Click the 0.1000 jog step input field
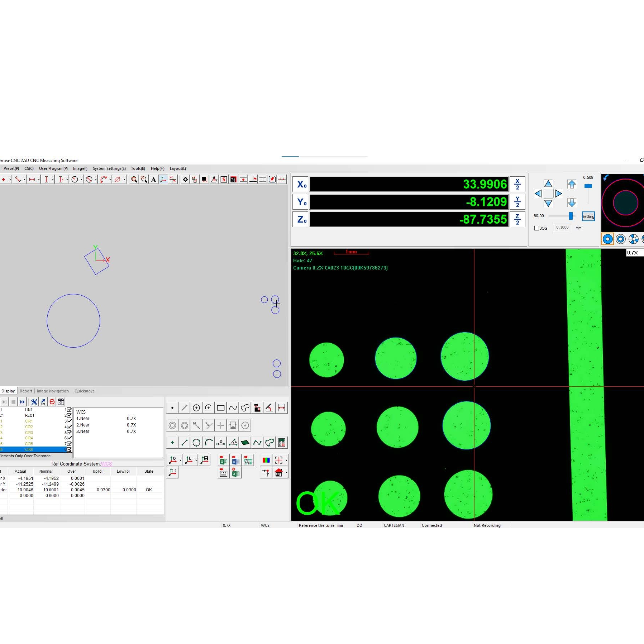This screenshot has height=644, width=644. (x=562, y=228)
